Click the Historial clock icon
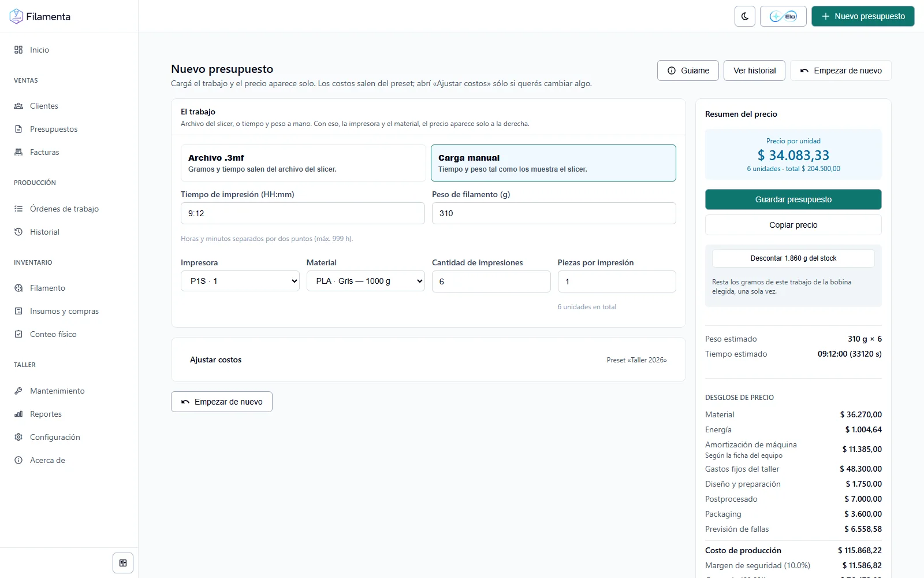The height and width of the screenshot is (578, 924). [18, 232]
